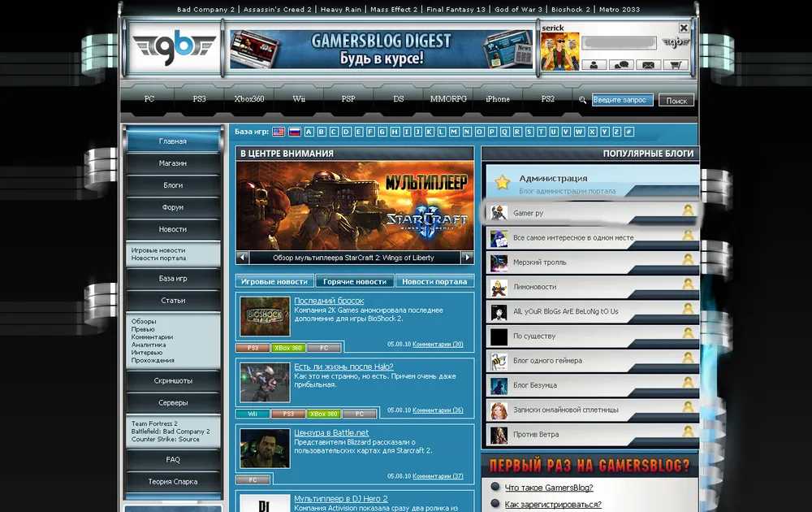Open the PS3 platform tab

click(200, 98)
